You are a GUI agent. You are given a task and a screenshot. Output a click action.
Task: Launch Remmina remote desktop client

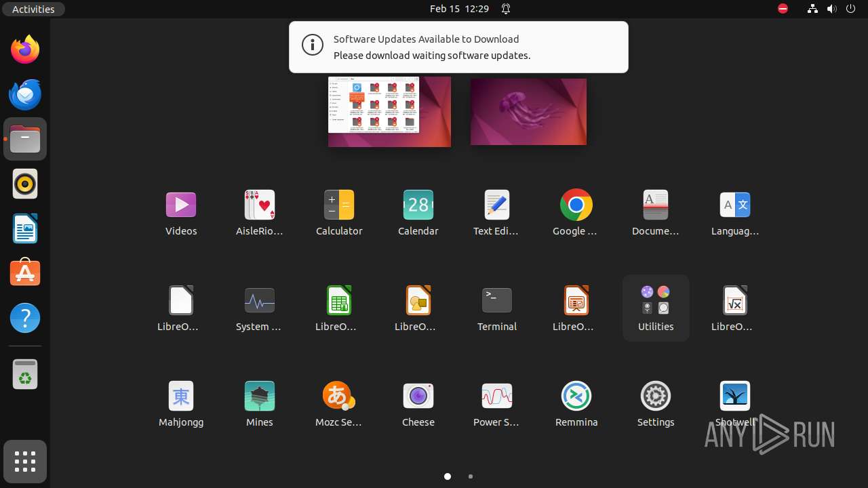[x=576, y=404]
